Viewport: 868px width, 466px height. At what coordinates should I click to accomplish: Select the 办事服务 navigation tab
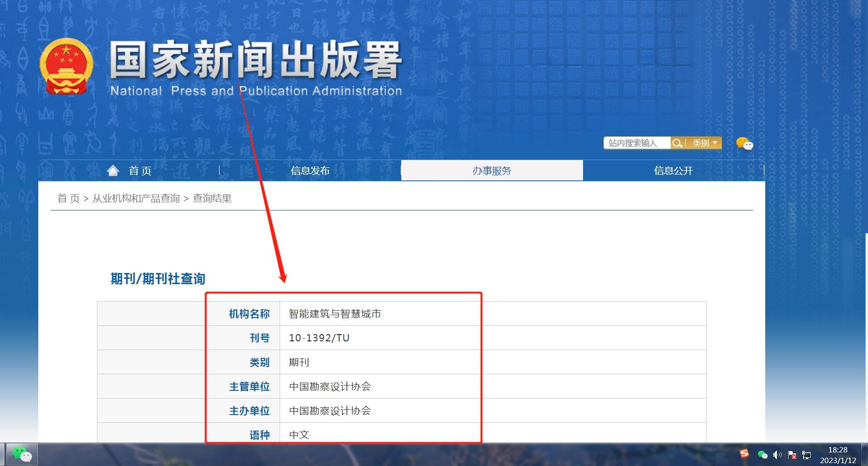pyautogui.click(x=492, y=170)
